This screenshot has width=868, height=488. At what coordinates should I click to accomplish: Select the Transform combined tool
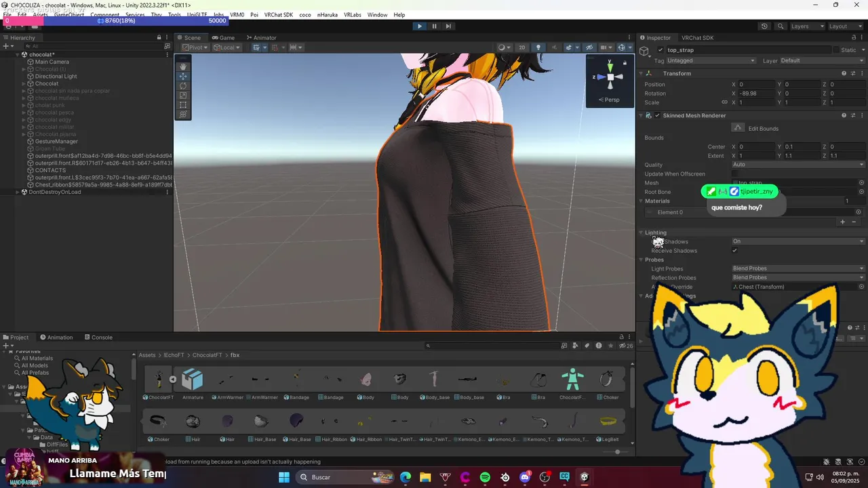click(183, 115)
